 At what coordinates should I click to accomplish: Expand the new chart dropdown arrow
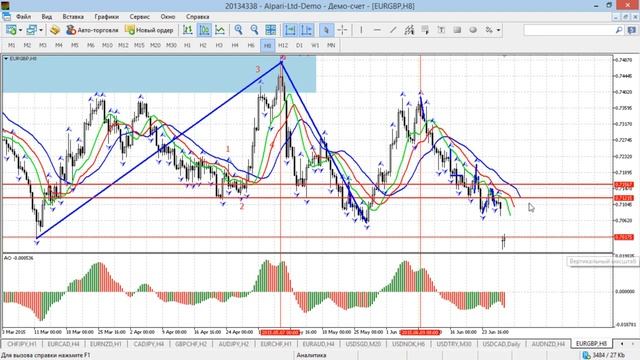20,30
